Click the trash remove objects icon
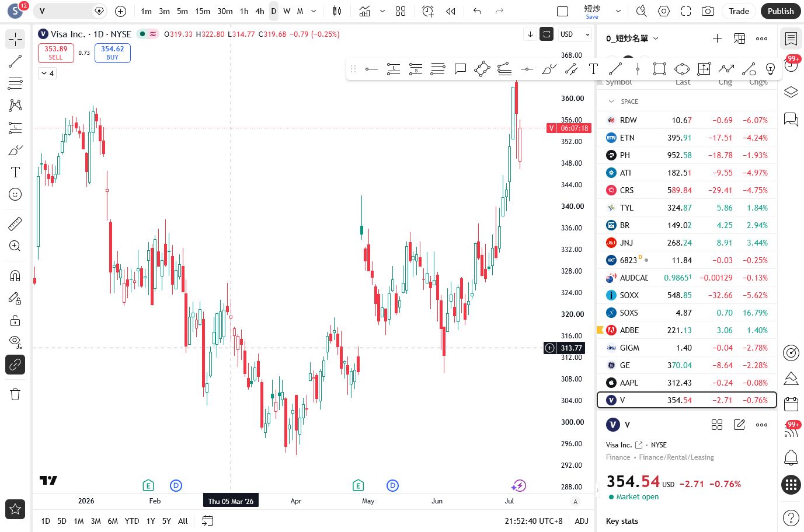 pos(15,394)
